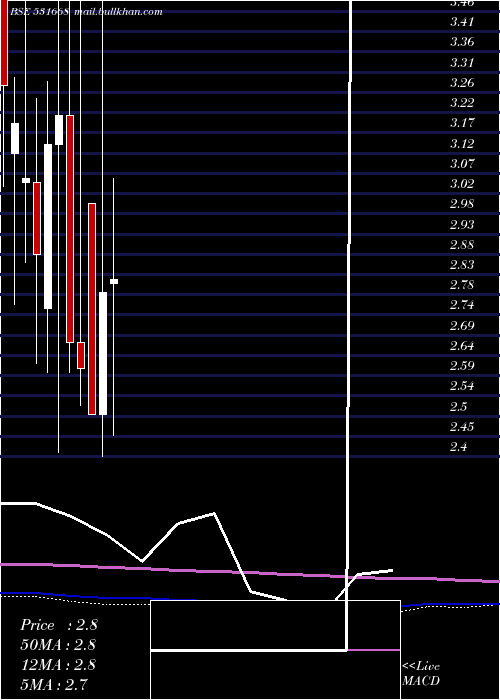Click the 5MA : 2.7 readout
Screen dimensions: 500x700
pos(54,684)
